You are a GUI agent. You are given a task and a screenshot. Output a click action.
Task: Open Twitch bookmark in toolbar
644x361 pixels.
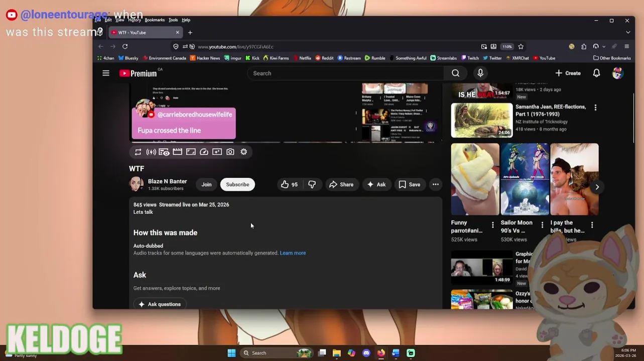coord(470,58)
